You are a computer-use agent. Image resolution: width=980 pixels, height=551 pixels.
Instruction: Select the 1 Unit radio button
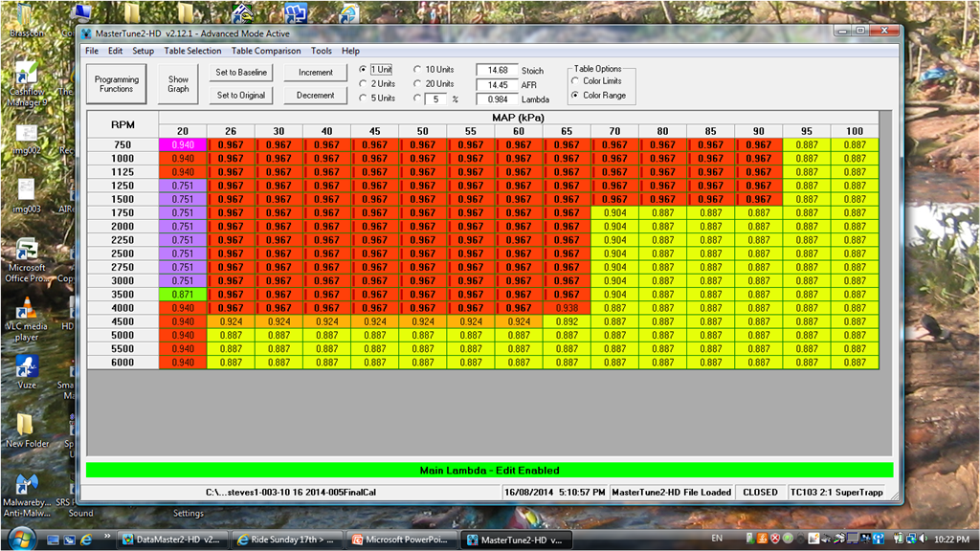point(363,69)
